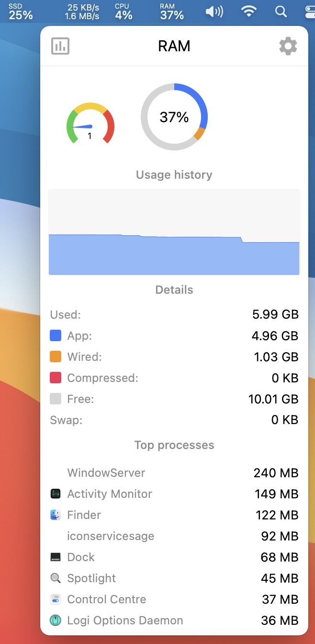Open the SSD 25% menu bar item

point(21,11)
